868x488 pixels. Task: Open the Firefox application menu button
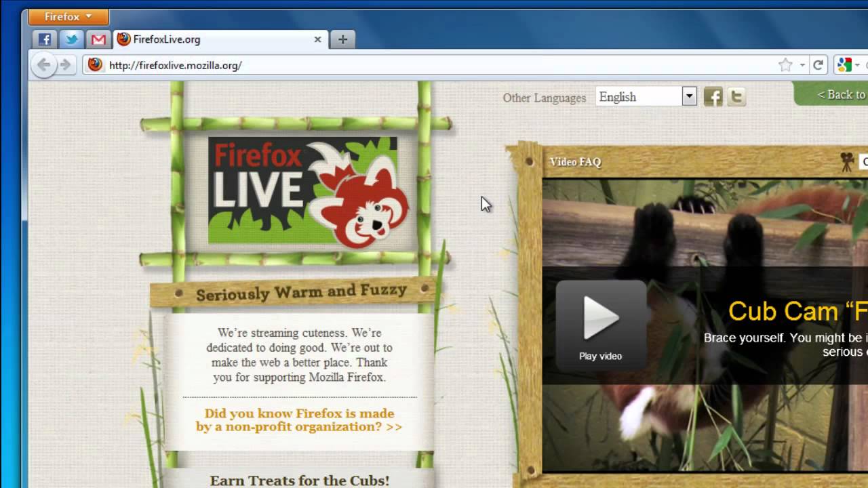pyautogui.click(x=68, y=17)
